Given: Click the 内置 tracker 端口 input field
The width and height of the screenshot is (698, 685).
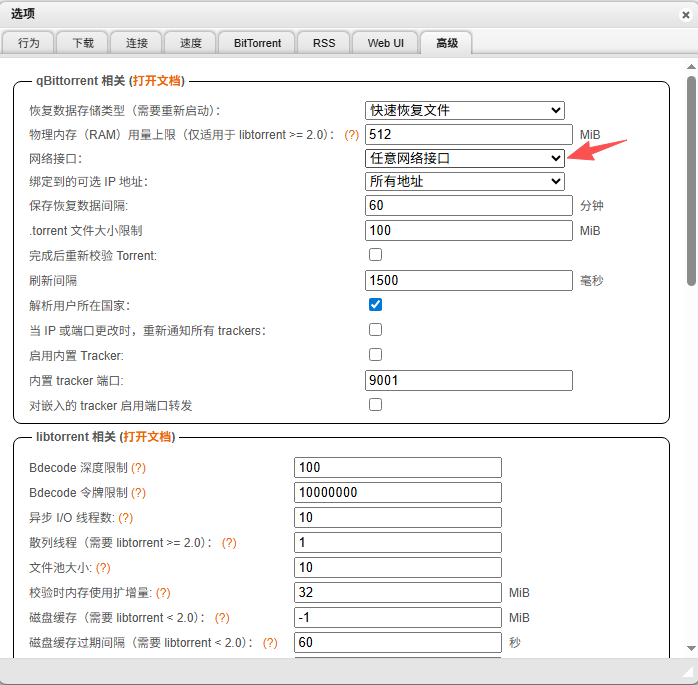Looking at the screenshot, I should click(x=469, y=380).
